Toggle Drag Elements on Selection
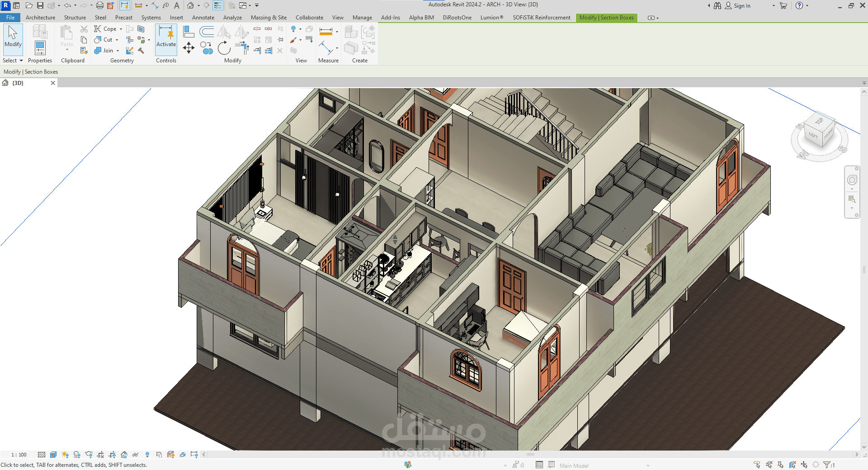868x470 pixels. 804,465
